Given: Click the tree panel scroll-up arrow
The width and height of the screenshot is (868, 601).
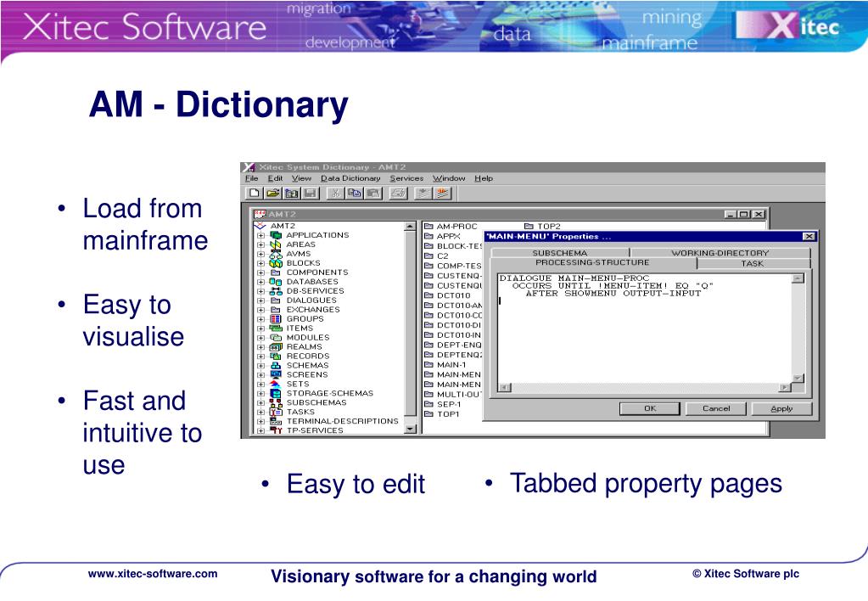Looking at the screenshot, I should pyautogui.click(x=410, y=226).
